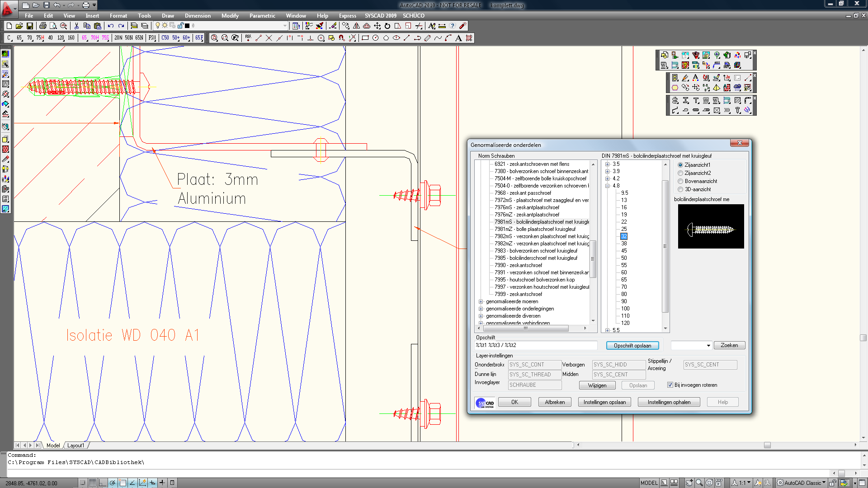Uncheck Bij invoegen roteren
The image size is (868, 488).
670,385
